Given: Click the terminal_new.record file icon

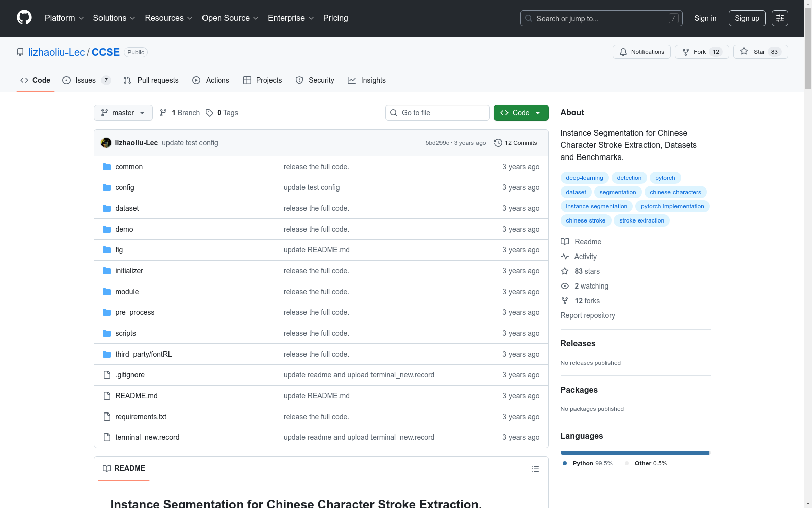Looking at the screenshot, I should click(x=107, y=437).
